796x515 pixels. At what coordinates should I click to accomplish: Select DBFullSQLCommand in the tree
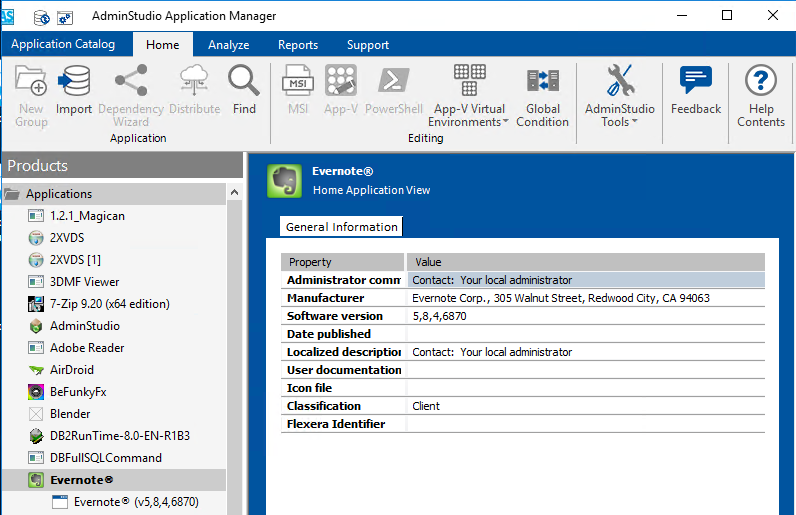pyautogui.click(x=106, y=458)
